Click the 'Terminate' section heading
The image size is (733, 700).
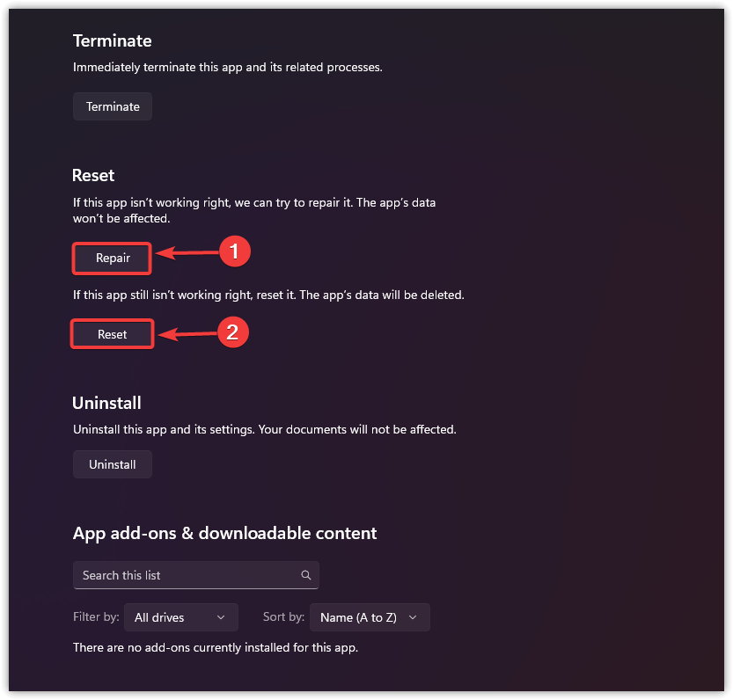[x=113, y=40]
